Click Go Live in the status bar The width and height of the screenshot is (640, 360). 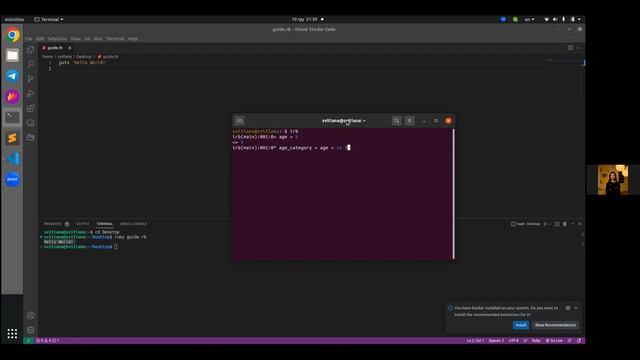pyautogui.click(x=554, y=340)
